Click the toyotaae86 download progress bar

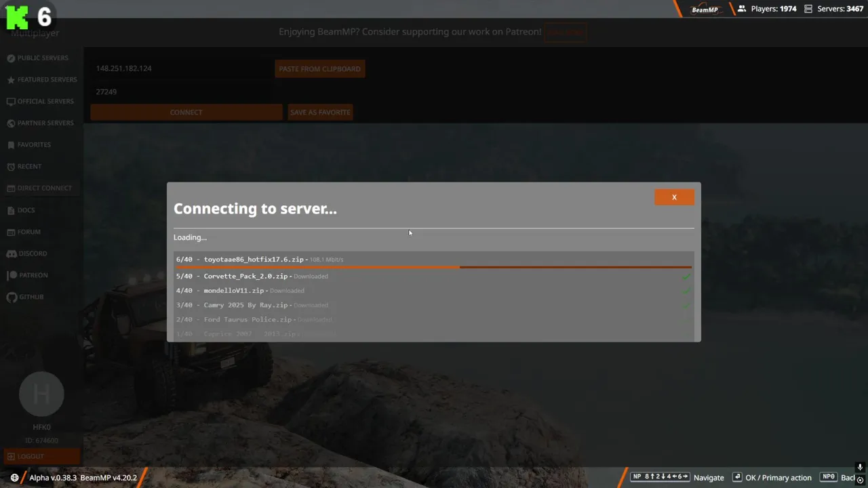tap(433, 267)
